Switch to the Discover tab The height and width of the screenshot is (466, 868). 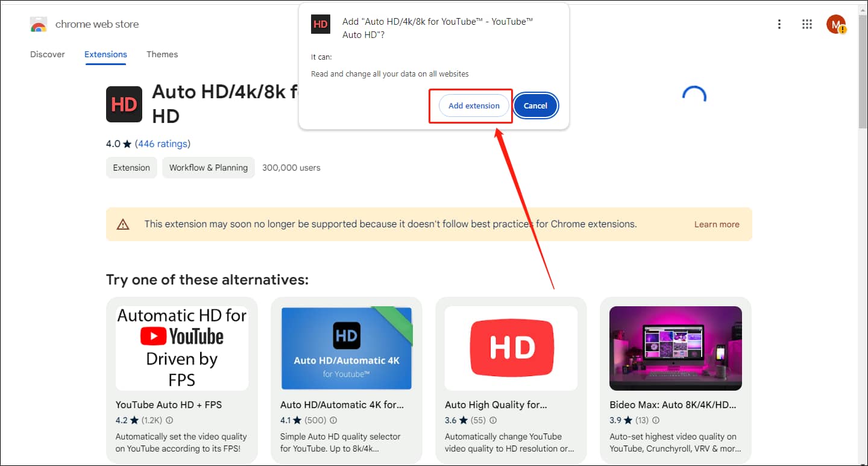[x=48, y=54]
